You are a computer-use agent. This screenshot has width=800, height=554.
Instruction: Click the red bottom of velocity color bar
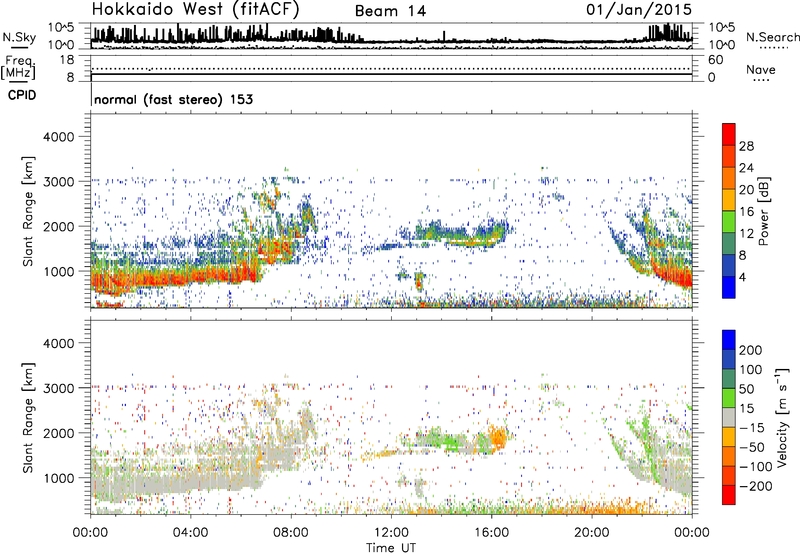[x=729, y=495]
